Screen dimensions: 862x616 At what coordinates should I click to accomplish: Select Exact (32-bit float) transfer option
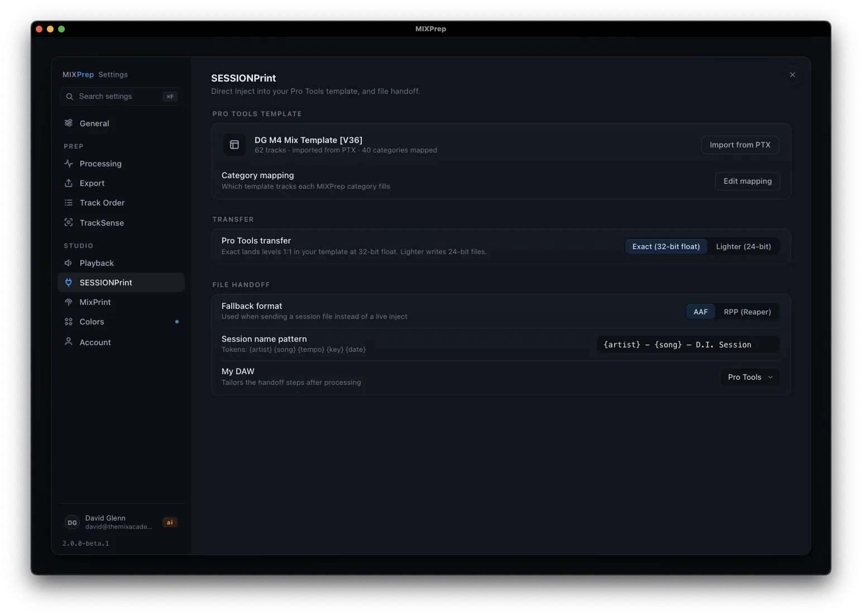click(666, 246)
